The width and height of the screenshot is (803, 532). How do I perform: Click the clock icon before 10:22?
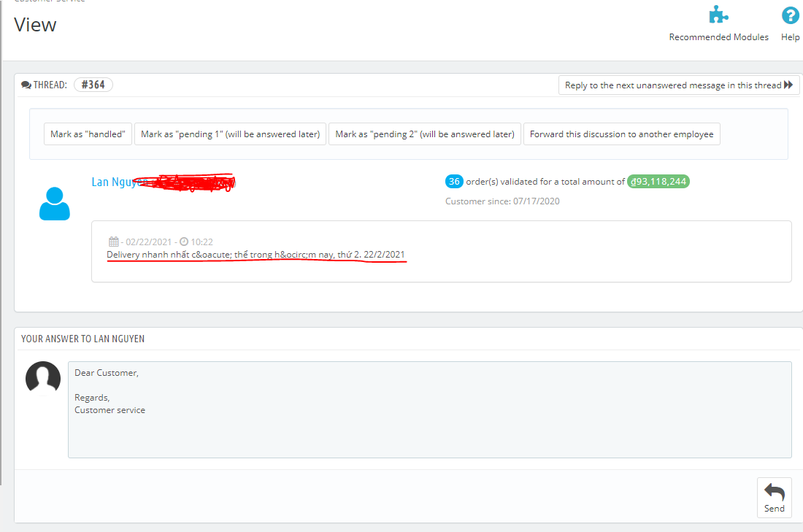coord(184,242)
